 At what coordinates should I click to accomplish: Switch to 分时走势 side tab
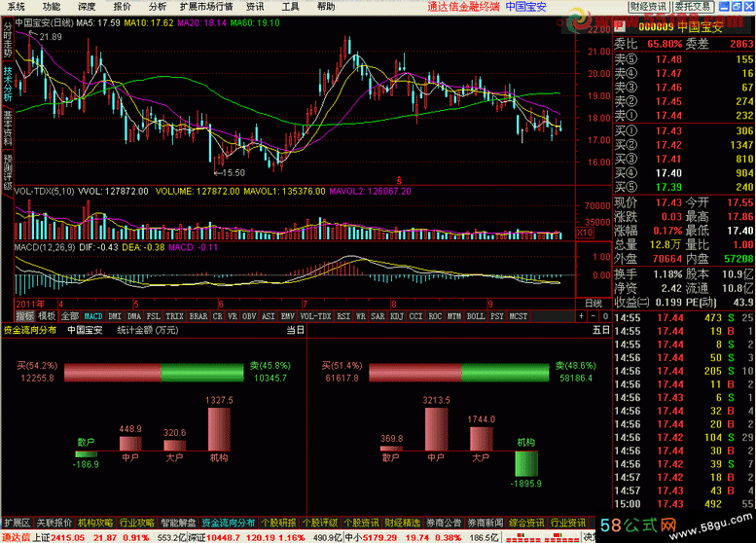(7, 39)
